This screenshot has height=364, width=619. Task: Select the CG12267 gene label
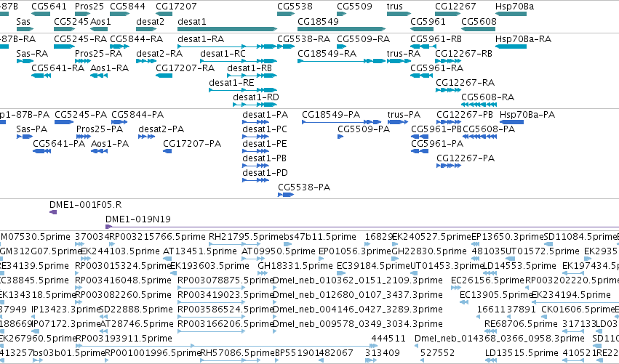tap(455, 7)
